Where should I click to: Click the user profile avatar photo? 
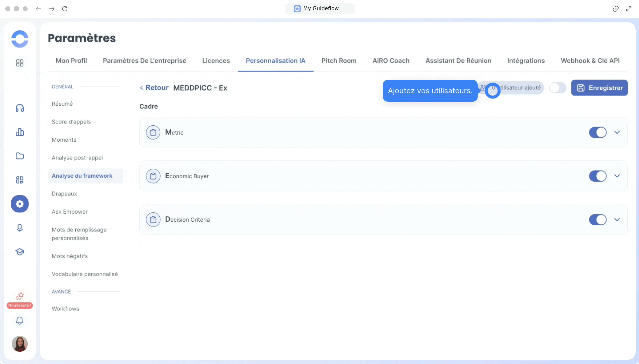[20, 344]
